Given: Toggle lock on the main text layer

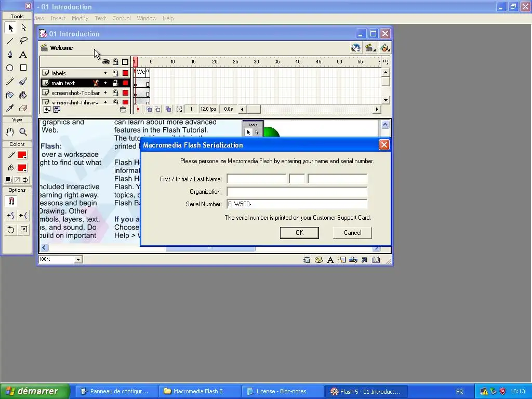Looking at the screenshot, I should (116, 83).
